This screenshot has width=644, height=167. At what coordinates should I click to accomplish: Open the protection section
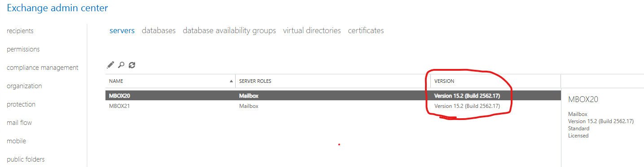(x=21, y=104)
